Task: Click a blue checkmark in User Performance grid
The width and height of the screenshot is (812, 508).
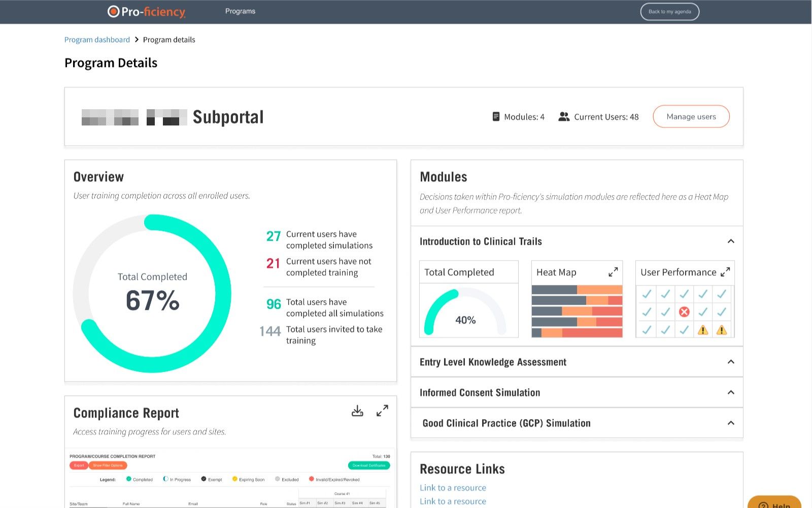Action: pyautogui.click(x=647, y=294)
